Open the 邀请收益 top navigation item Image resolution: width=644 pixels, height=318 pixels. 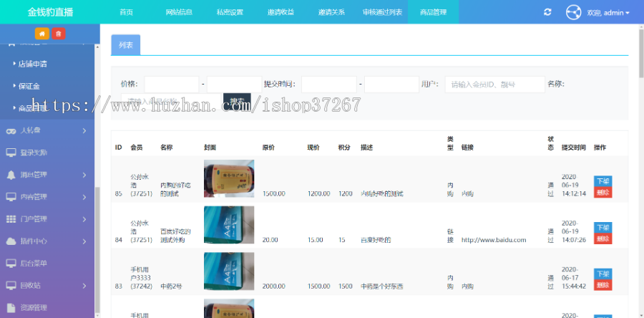(281, 12)
